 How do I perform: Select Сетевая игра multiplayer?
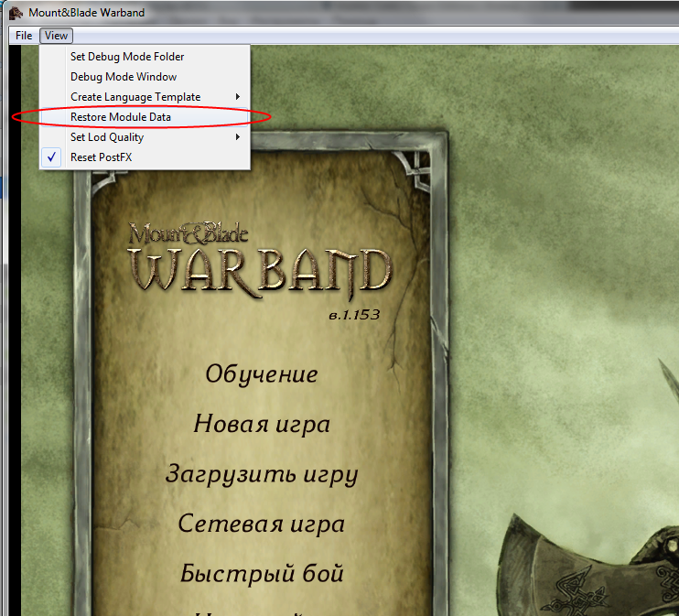click(x=262, y=524)
